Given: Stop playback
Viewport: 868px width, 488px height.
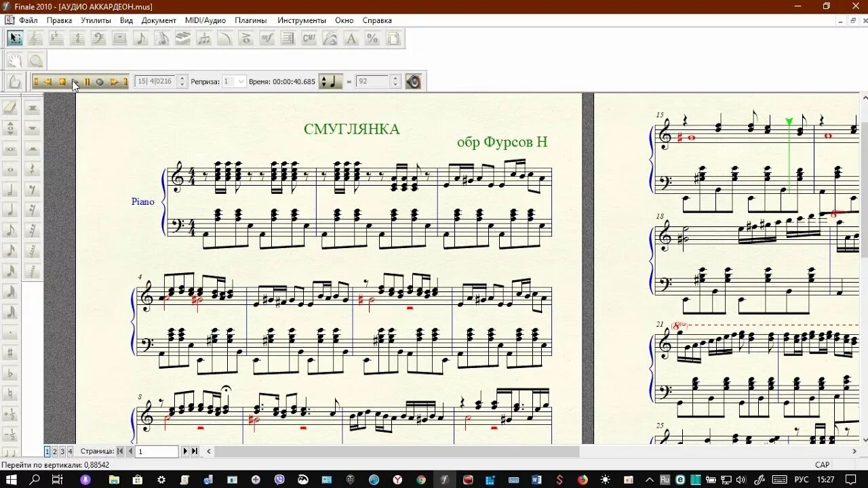Looking at the screenshot, I should (62, 82).
